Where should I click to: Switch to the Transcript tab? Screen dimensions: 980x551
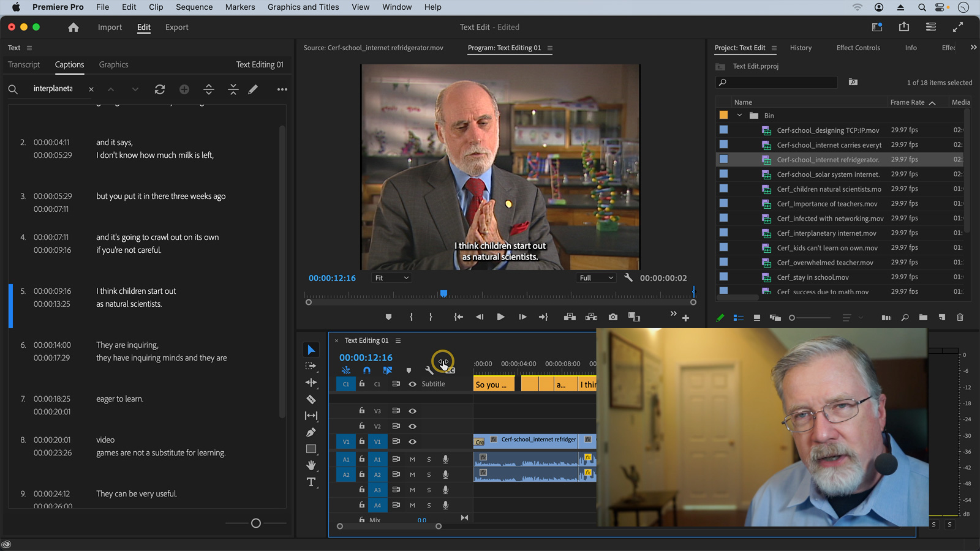click(x=24, y=64)
